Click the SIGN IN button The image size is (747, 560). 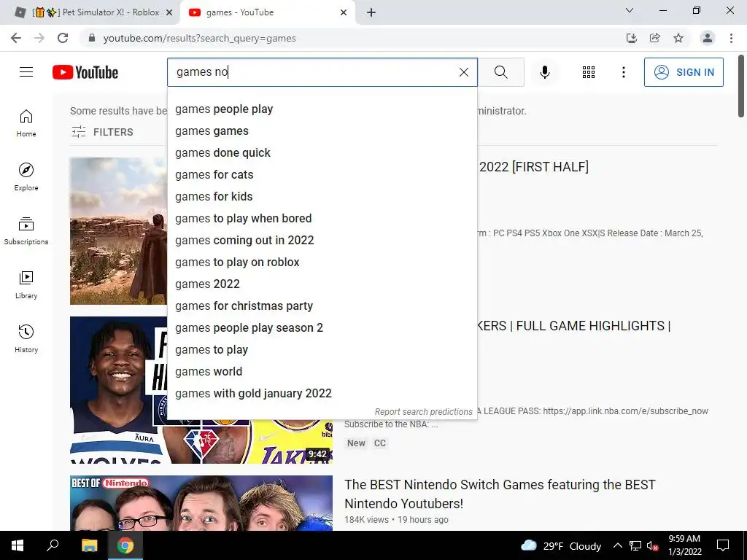coord(684,72)
